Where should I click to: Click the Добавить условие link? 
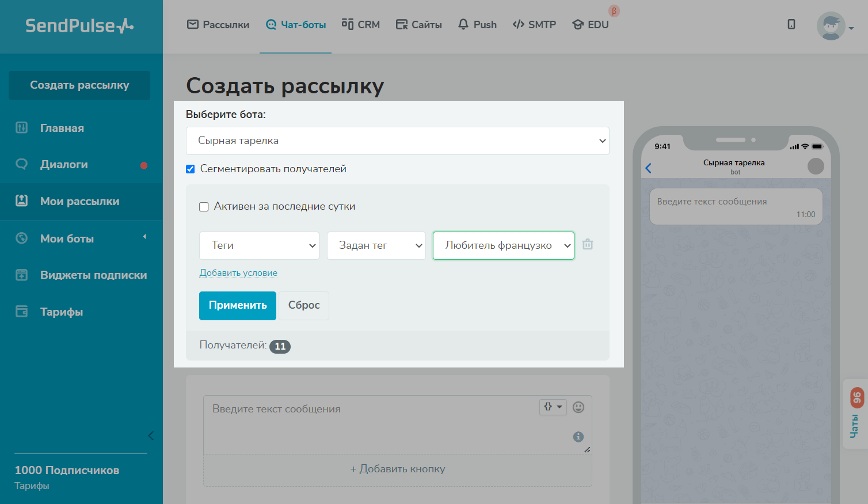(238, 273)
